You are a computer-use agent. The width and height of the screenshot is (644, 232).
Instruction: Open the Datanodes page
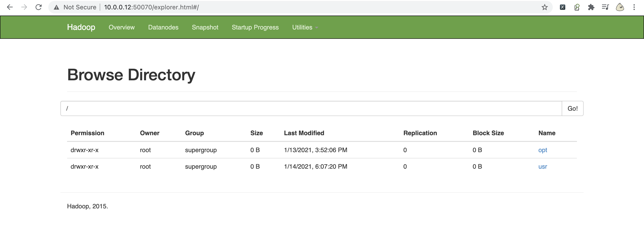pyautogui.click(x=163, y=27)
